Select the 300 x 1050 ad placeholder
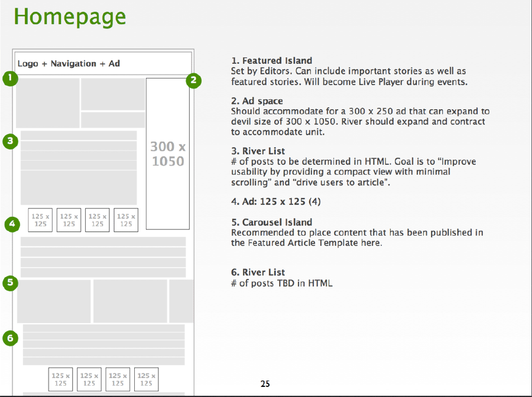 point(168,154)
